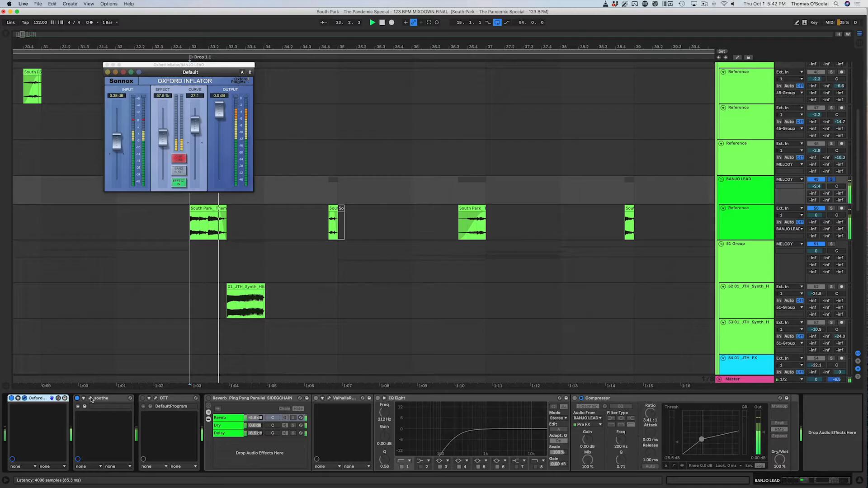
Task: Toggle Oxford Inflator Effect In button
Action: pos(179,182)
